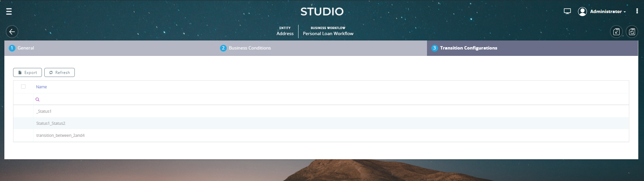Select the Transition Configurations tab
The height and width of the screenshot is (181, 644).
point(468,48)
